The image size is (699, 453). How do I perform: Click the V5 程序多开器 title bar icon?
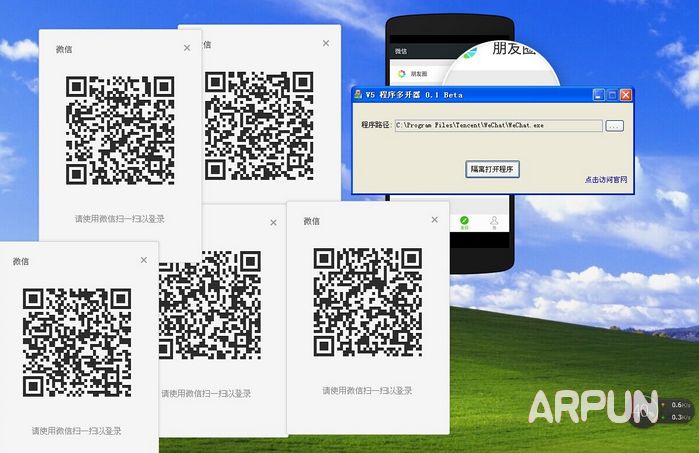(x=358, y=95)
